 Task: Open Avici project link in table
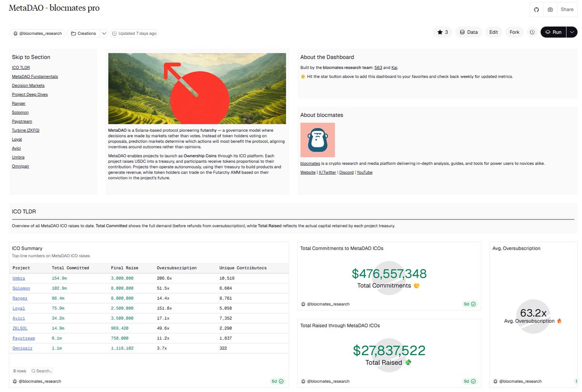(18, 318)
